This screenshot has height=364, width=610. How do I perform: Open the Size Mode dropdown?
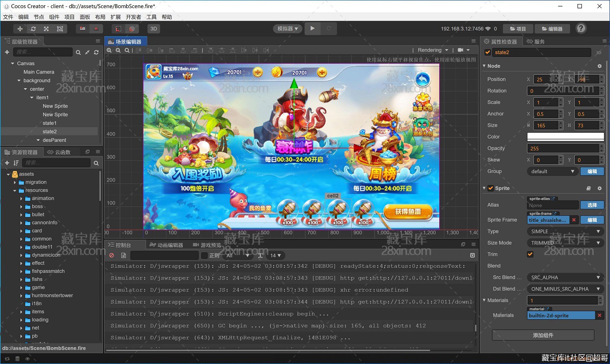565,243
